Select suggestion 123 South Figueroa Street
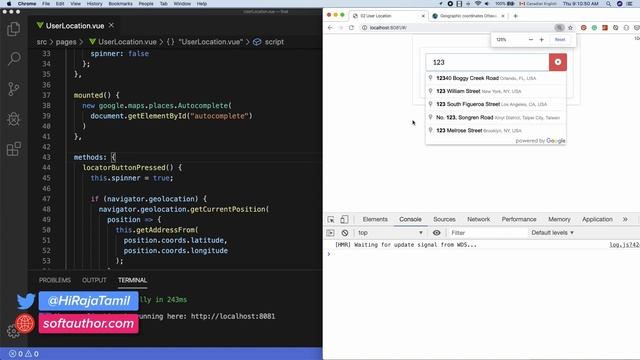 (496, 104)
